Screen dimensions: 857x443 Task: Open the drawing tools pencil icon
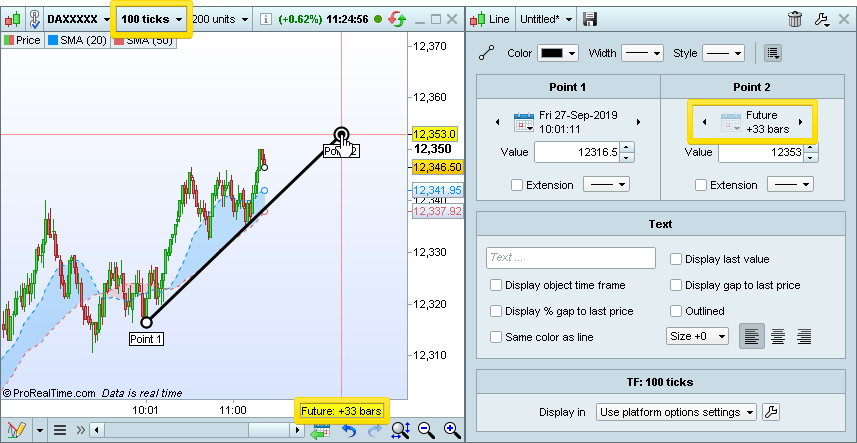[x=17, y=430]
